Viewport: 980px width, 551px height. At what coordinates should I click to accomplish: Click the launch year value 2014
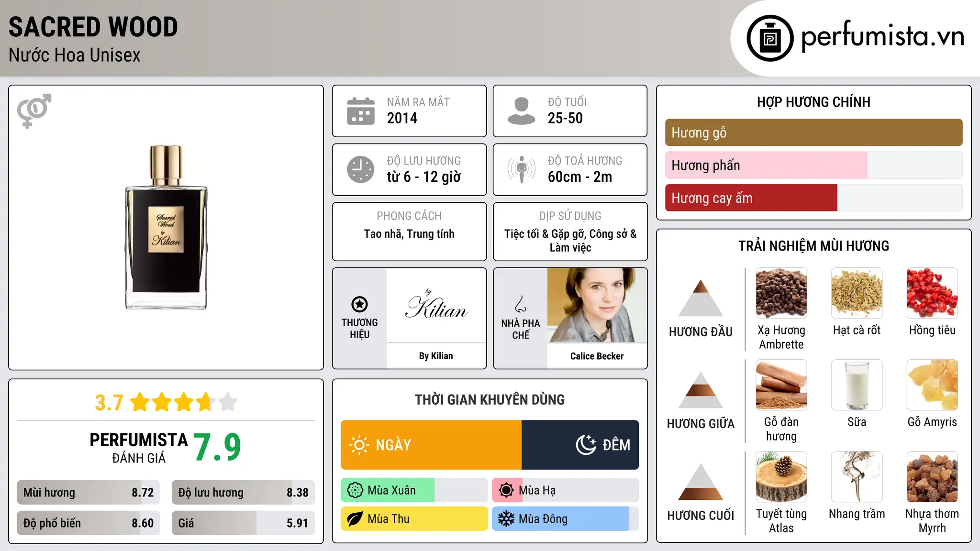click(x=402, y=118)
